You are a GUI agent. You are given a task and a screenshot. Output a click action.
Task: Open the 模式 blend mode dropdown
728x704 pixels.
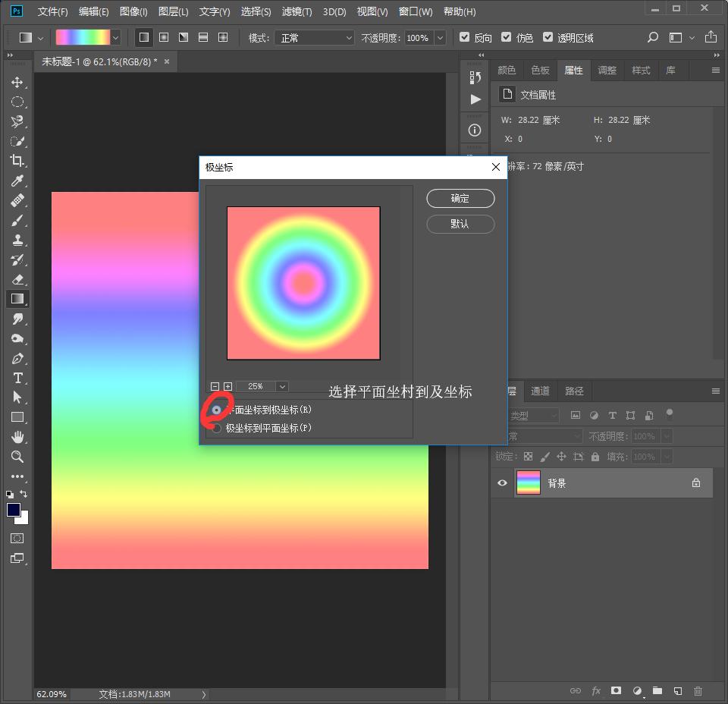click(x=315, y=37)
